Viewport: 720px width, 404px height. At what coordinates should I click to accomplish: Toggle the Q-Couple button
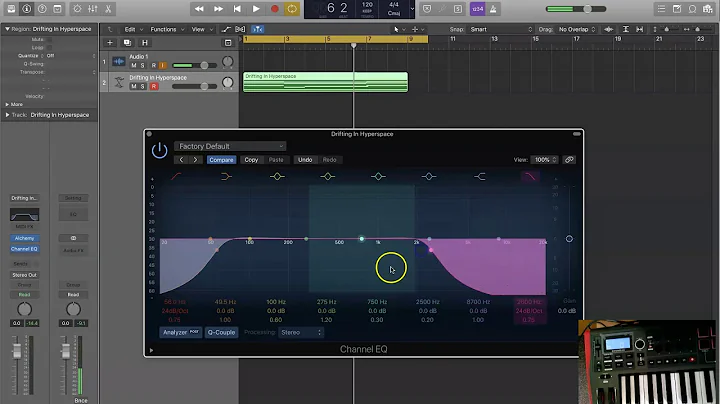pos(221,332)
